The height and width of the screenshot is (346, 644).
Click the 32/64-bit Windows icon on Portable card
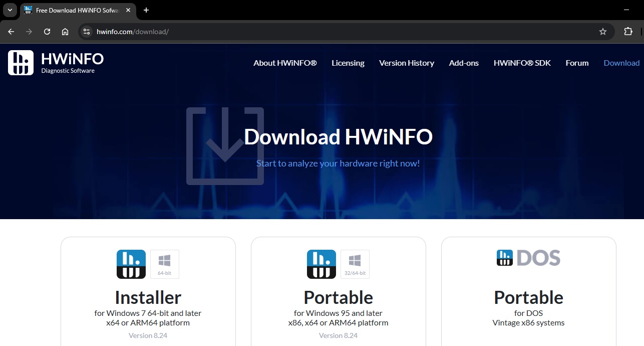(x=355, y=264)
